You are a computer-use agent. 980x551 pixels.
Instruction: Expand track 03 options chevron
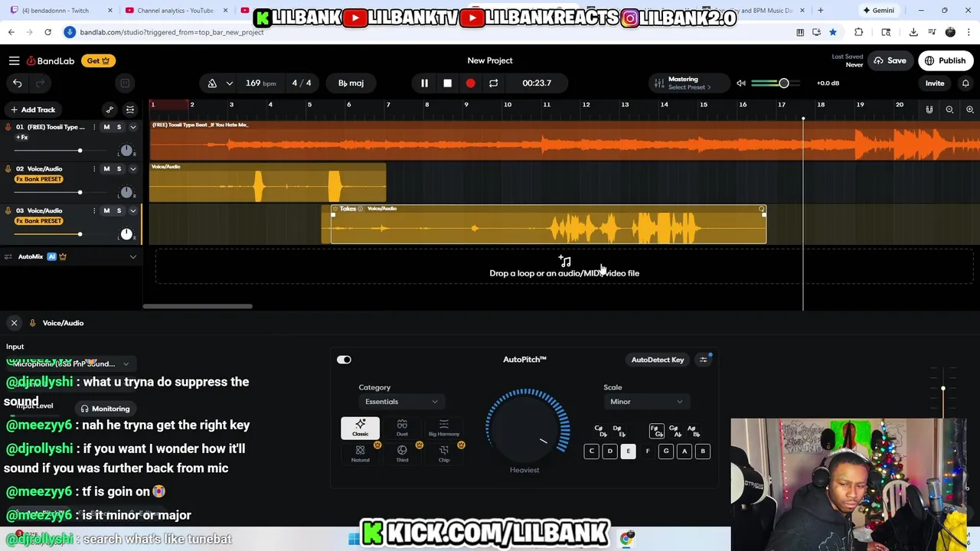pyautogui.click(x=132, y=210)
